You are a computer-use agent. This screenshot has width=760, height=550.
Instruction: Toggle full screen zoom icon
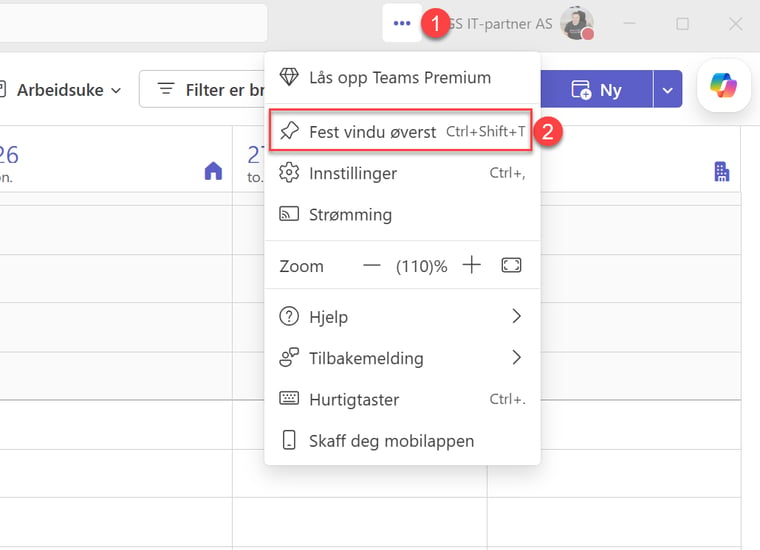tap(512, 265)
